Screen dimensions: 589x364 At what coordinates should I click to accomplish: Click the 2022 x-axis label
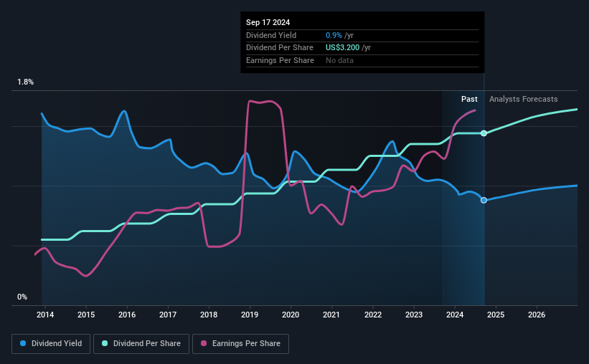373,315
